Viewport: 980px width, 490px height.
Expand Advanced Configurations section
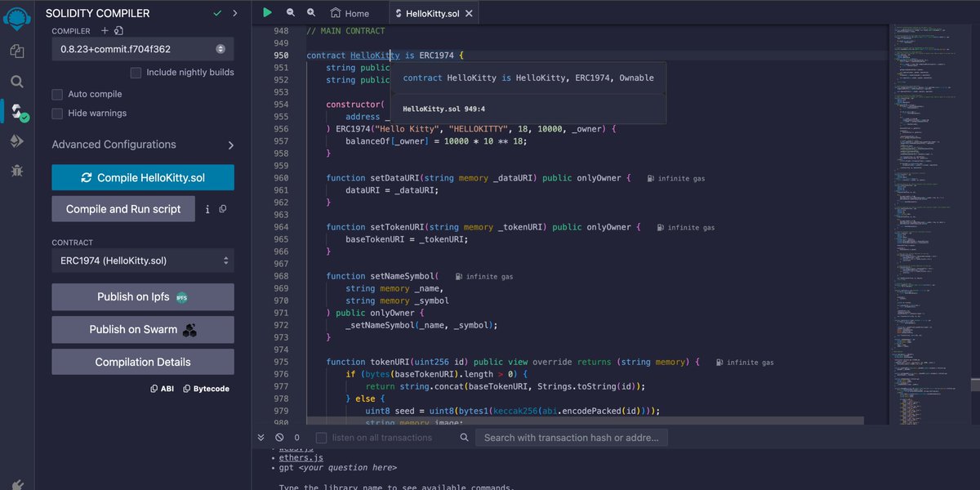tap(143, 145)
